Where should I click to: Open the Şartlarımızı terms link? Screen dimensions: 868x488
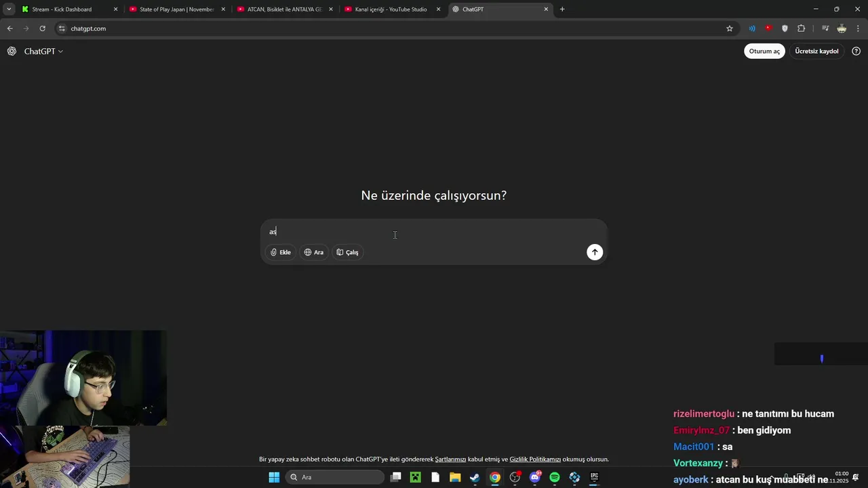click(450, 460)
